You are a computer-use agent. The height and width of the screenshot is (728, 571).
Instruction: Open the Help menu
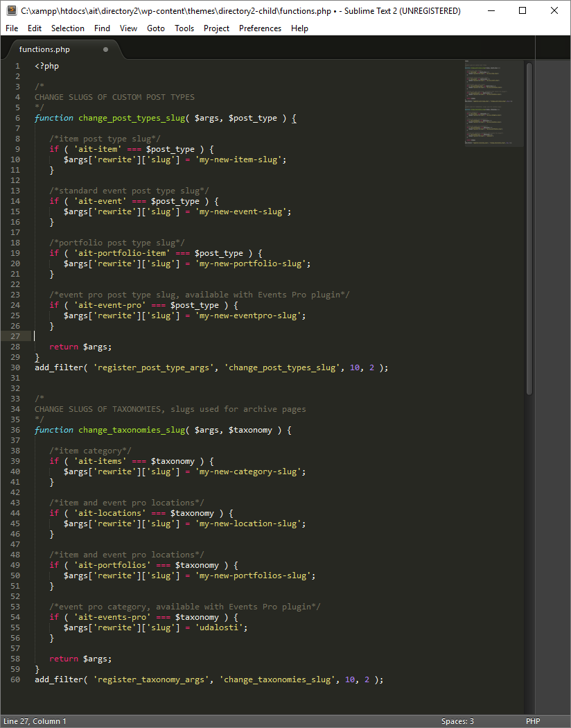299,28
